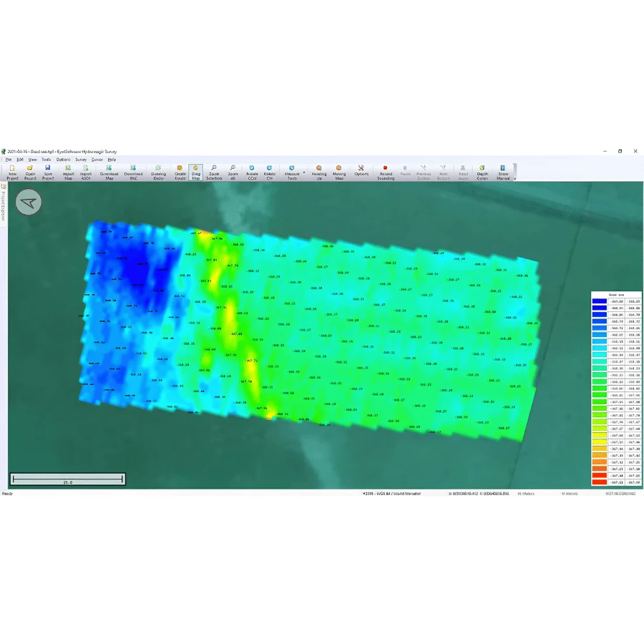This screenshot has width=644, height=644.
Task: Click the Download Map toolbar icon
Action: (x=109, y=172)
